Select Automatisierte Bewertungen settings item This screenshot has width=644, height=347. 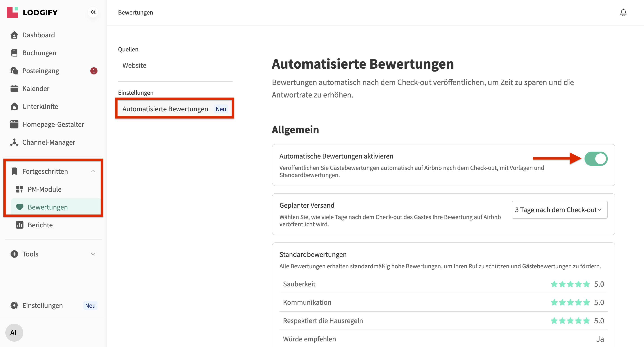click(x=165, y=109)
